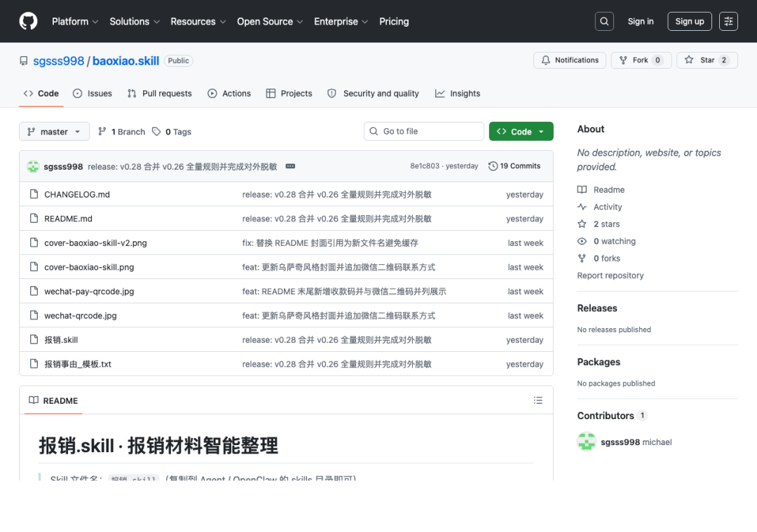Open the 报销事由_模板.txt file
This screenshot has height=532, width=757.
pos(78,364)
